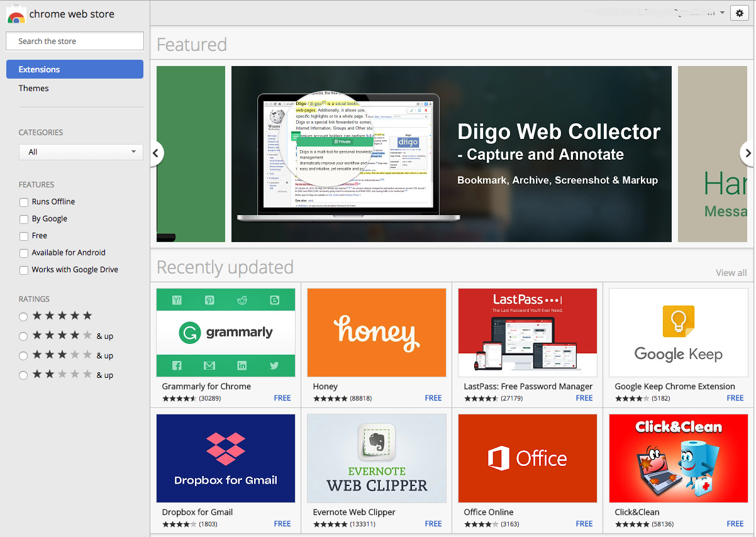Enable the Runs Offline filter
The width and height of the screenshot is (756, 537).
pyautogui.click(x=24, y=202)
